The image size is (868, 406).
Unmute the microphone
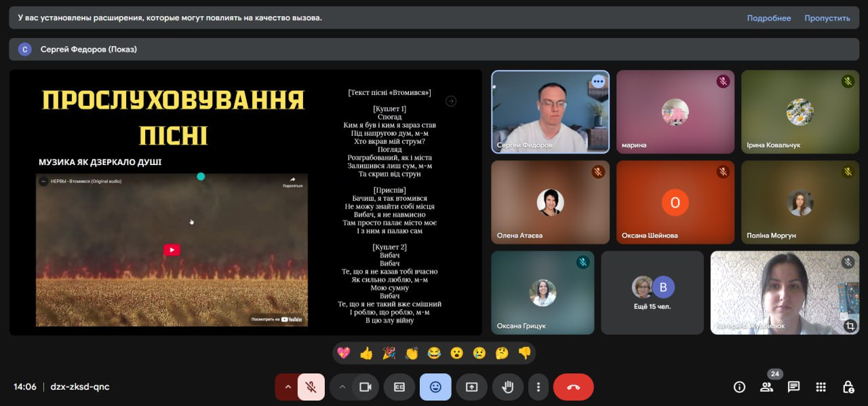tap(311, 387)
